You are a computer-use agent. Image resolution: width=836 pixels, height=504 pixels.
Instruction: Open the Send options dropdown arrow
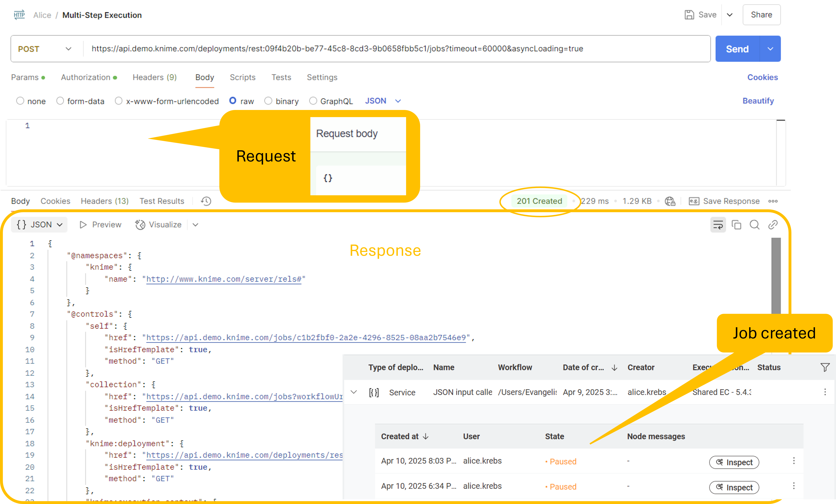(x=770, y=49)
